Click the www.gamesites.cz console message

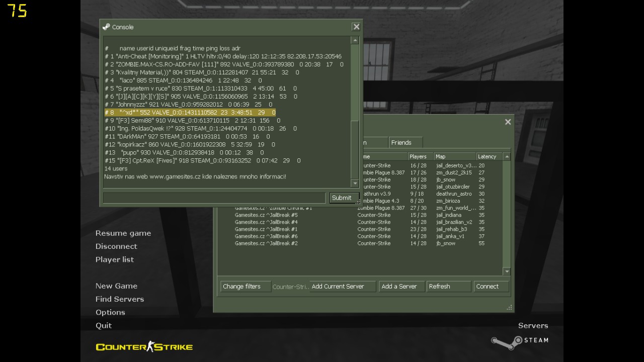click(195, 176)
